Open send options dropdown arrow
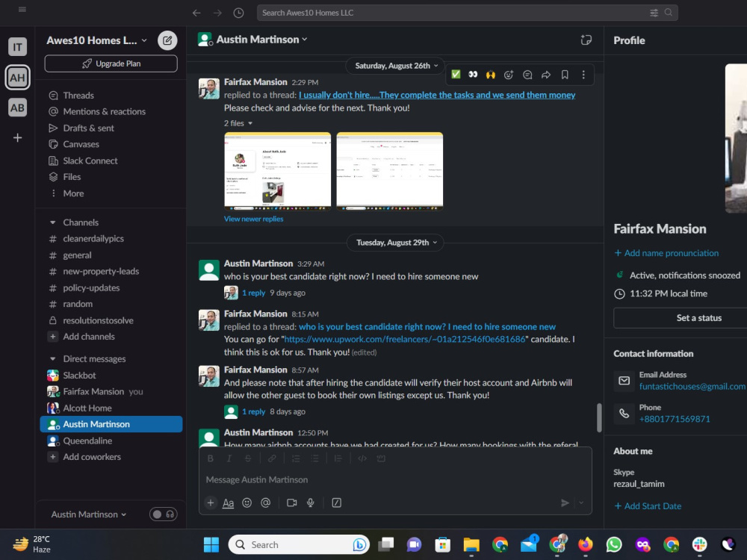The height and width of the screenshot is (560, 747). [581, 503]
